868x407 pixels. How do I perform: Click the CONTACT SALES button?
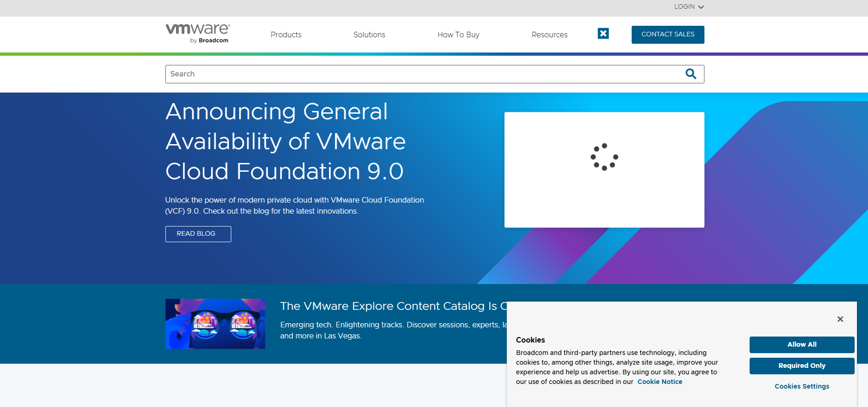point(668,35)
